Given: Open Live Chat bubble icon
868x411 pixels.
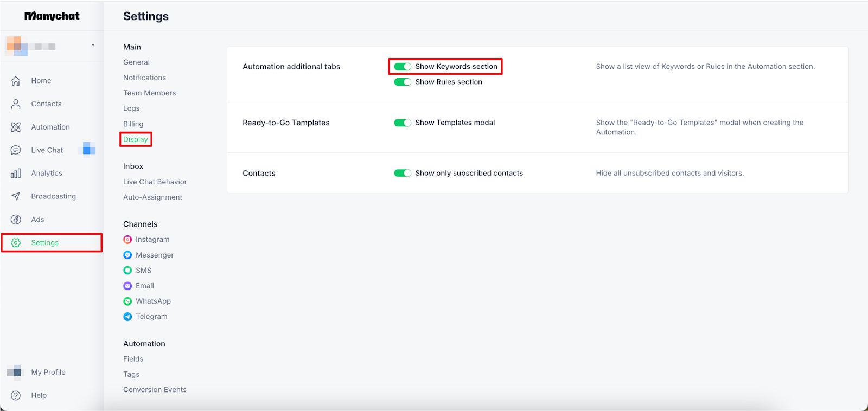Looking at the screenshot, I should 16,150.
